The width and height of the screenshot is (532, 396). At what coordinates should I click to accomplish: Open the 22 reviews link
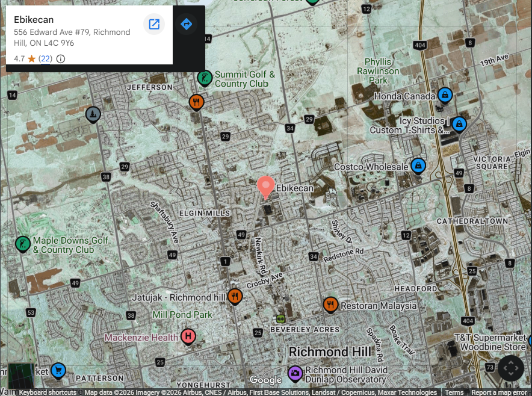point(45,59)
